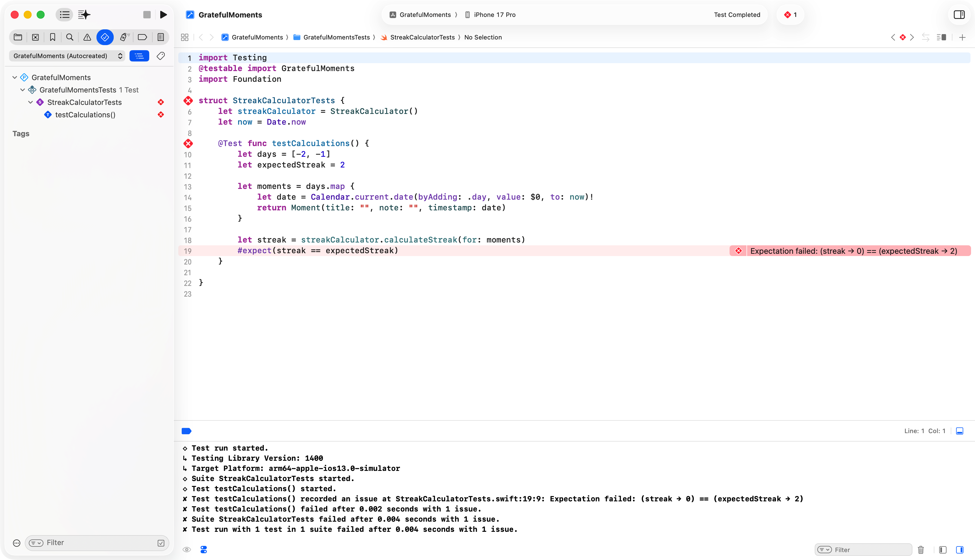The width and height of the screenshot is (975, 560).
Task: Collapse the GratefulMomentsTests target row
Action: [23, 90]
